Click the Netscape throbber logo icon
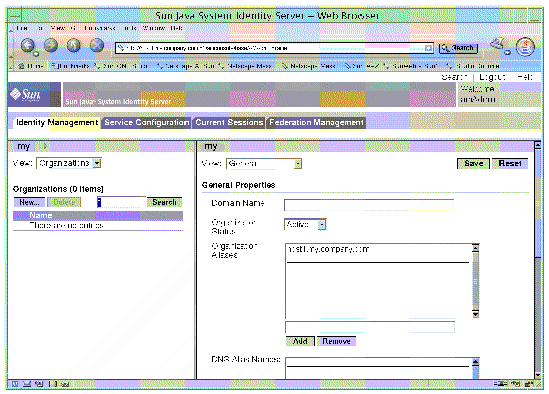549x394 pixels. [x=525, y=47]
